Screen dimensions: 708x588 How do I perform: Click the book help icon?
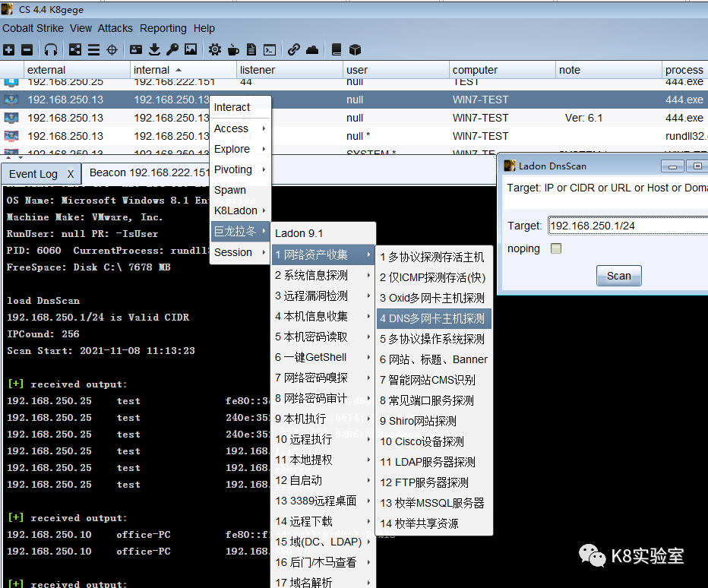[337, 49]
